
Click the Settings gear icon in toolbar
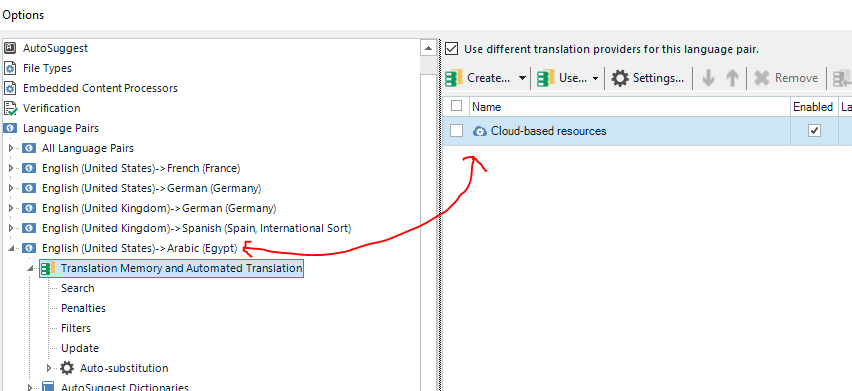(620, 78)
